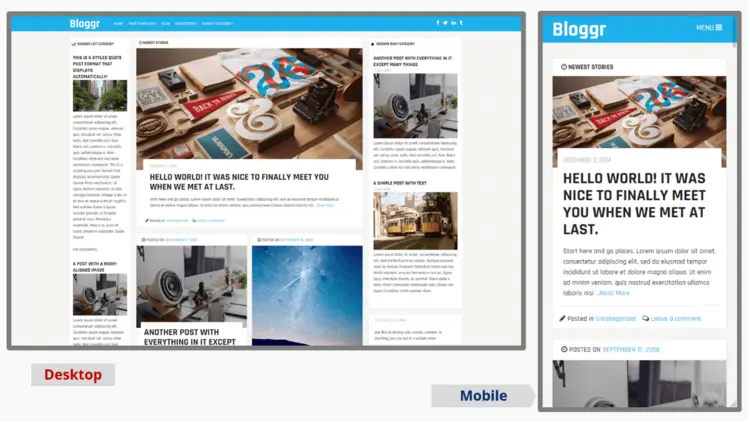The width and height of the screenshot is (750, 424).
Task: Click the Twitter icon in desktop header
Action: [x=446, y=23]
